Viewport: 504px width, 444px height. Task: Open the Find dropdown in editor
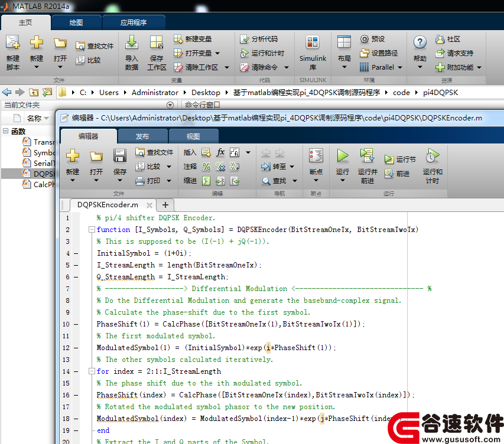point(294,181)
